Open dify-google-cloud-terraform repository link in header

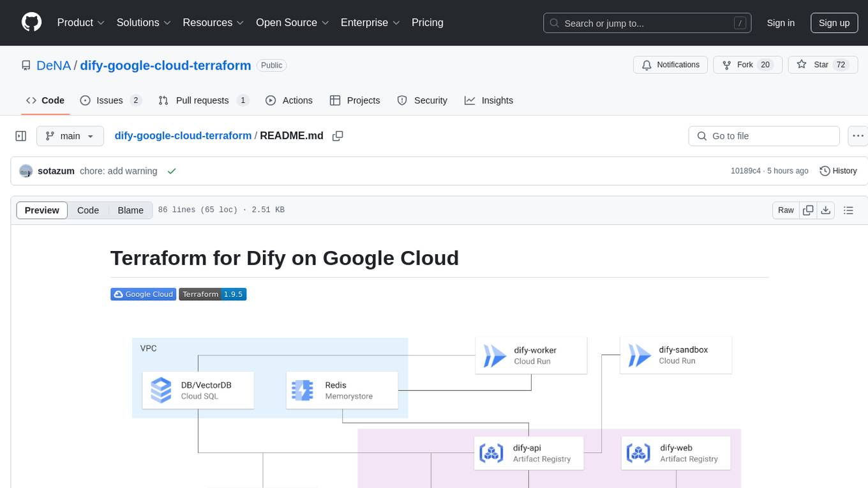point(165,65)
